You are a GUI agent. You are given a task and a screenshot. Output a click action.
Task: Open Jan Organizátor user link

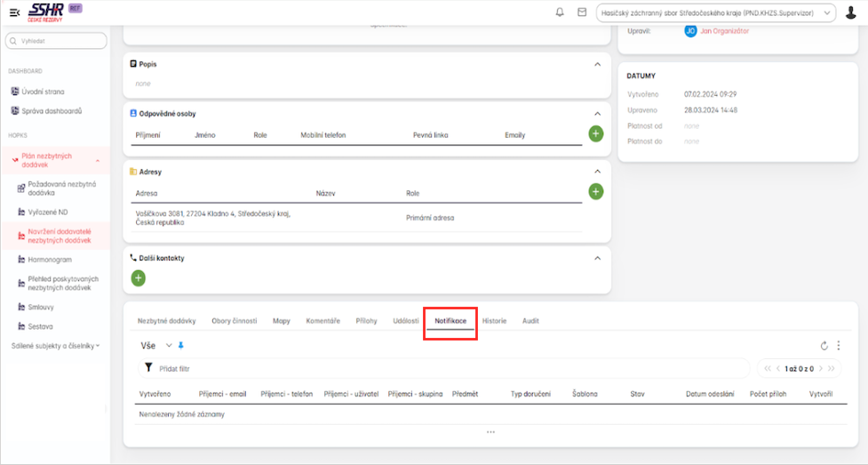723,31
